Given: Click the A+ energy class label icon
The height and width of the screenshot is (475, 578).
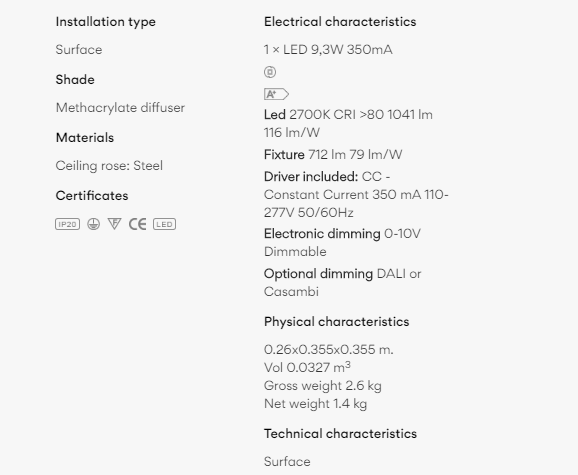Looking at the screenshot, I should coord(276,94).
